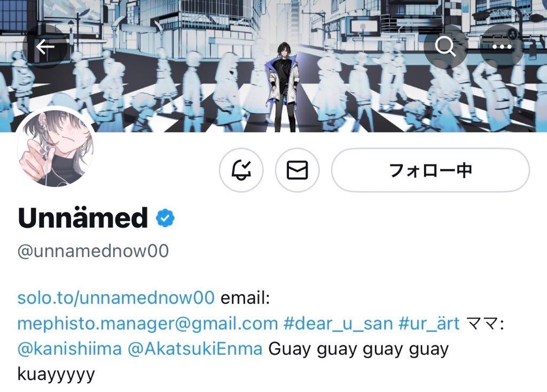Tap the Unnämed display name

[83, 217]
